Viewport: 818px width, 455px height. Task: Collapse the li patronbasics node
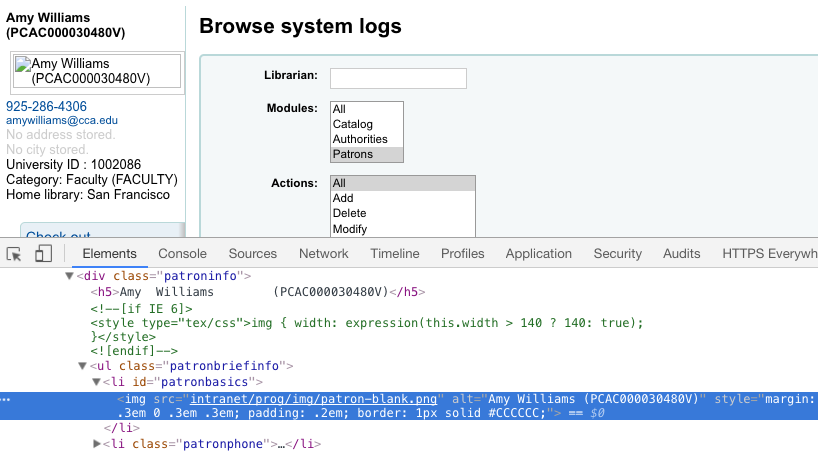[x=97, y=382]
